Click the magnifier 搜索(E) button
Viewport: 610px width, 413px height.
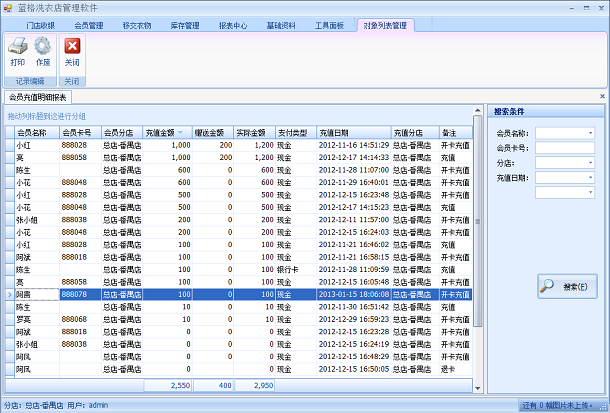tap(567, 287)
